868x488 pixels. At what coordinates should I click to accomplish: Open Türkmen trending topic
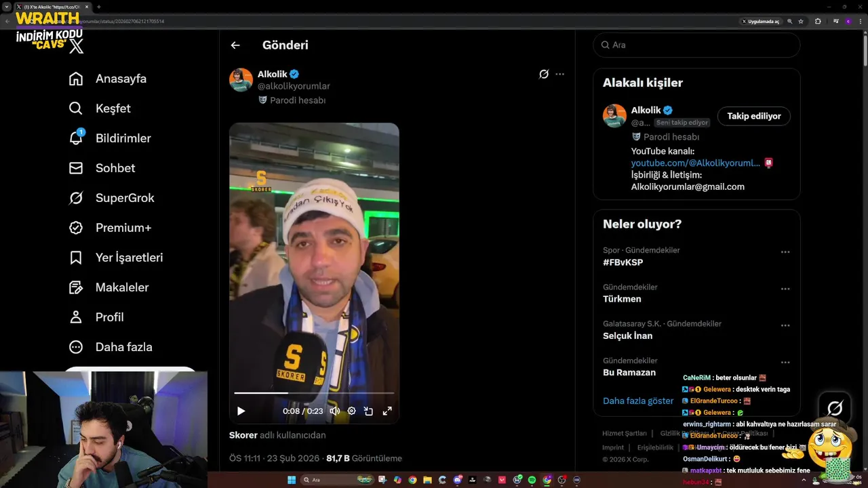(622, 299)
